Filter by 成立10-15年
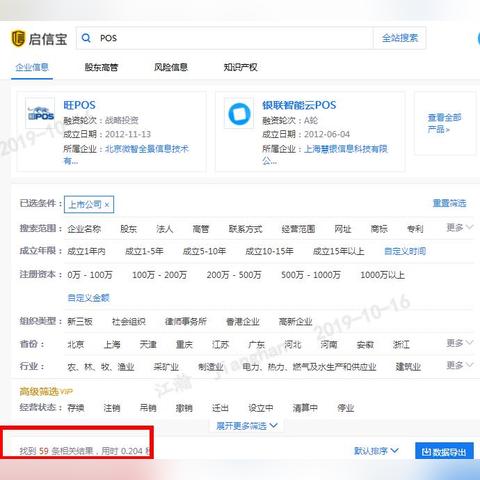 coord(269,251)
